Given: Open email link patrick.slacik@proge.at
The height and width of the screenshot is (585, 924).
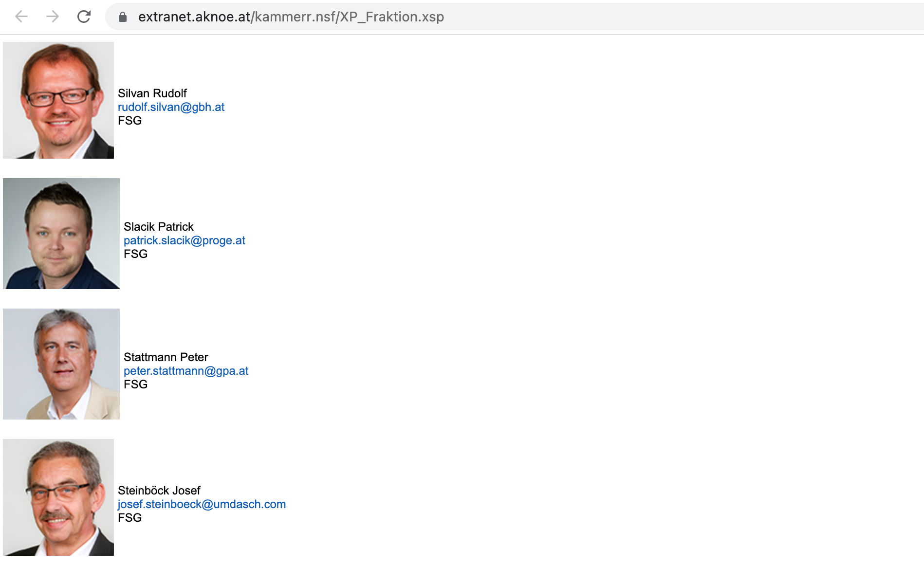Looking at the screenshot, I should pyautogui.click(x=185, y=240).
